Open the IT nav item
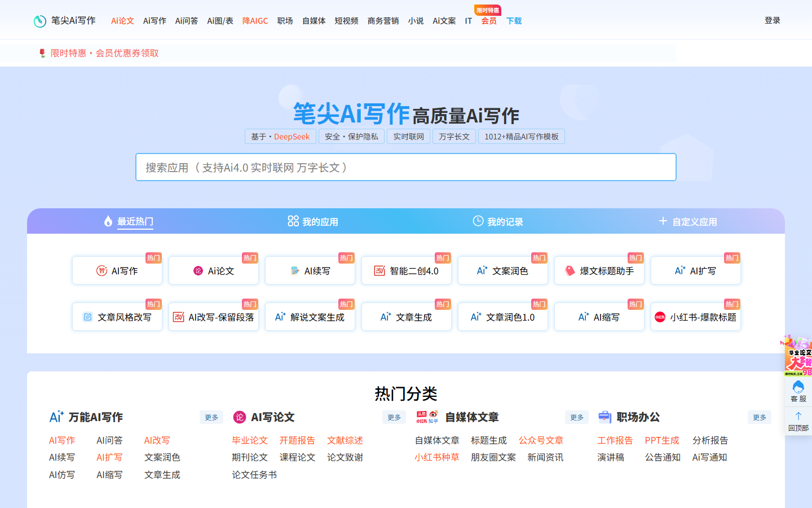The height and width of the screenshot is (508, 812). [469, 21]
